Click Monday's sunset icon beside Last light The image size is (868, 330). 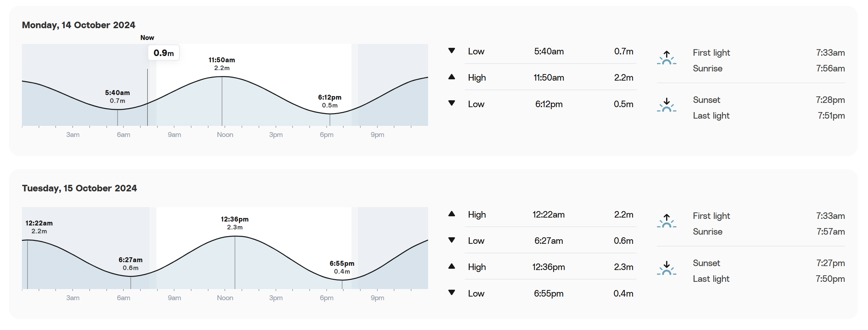point(666,105)
